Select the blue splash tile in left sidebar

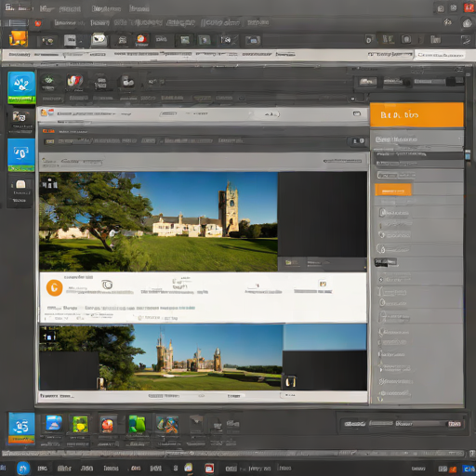(21, 87)
